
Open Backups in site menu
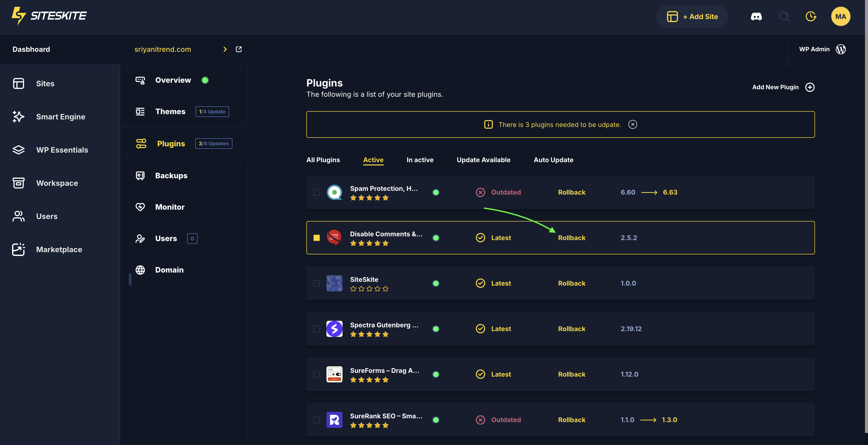tap(171, 176)
